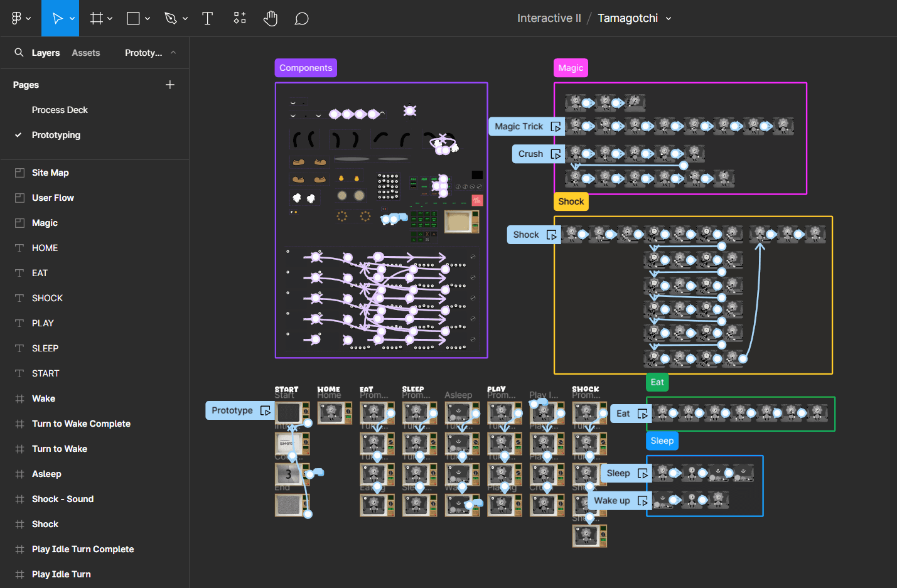Open the Resources components tool
This screenshot has width=897, height=588.
point(240,18)
